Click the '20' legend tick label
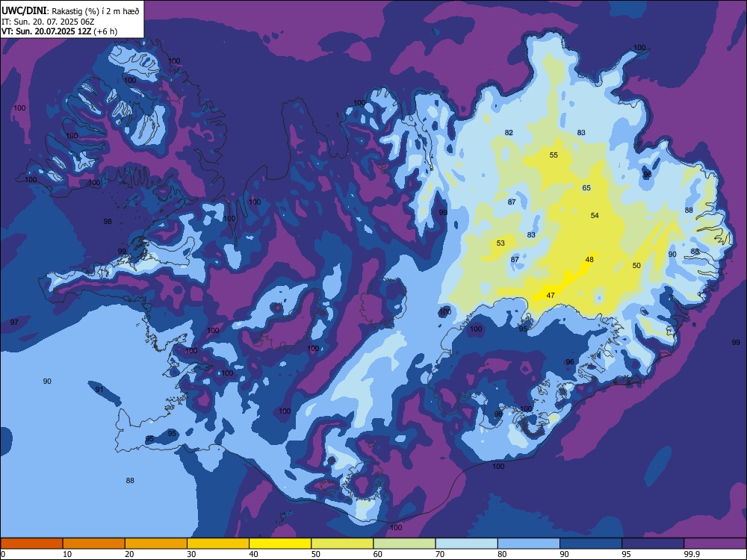Screen dimensions: 747x560 point(129,554)
